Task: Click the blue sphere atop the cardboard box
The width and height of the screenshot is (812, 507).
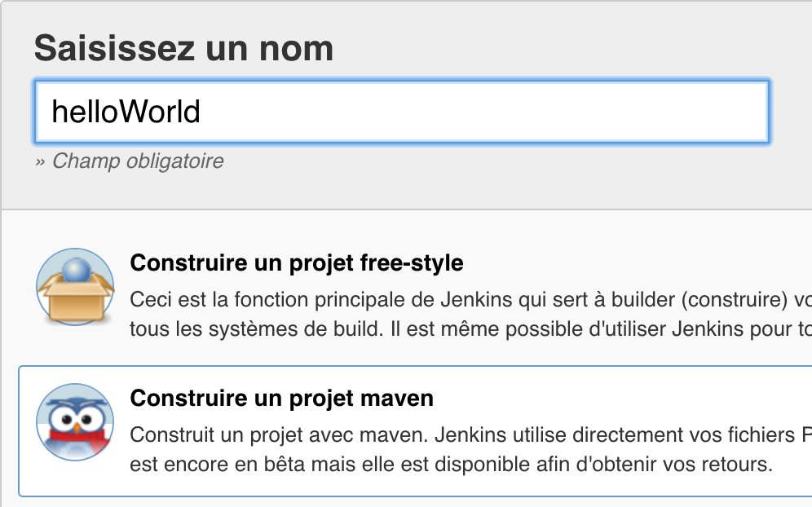Action: click(76, 271)
